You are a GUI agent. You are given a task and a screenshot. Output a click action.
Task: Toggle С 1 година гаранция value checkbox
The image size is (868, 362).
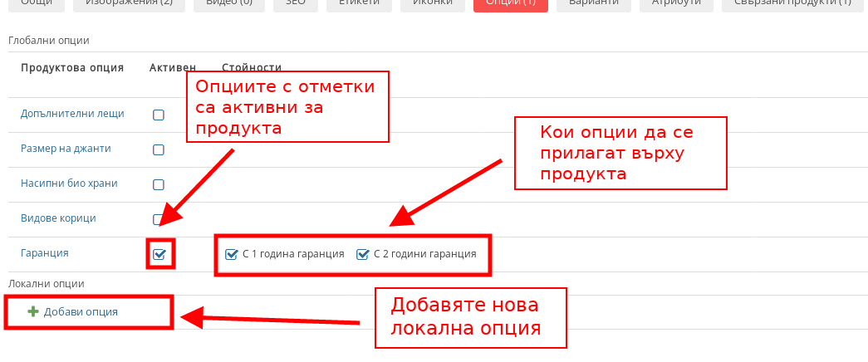click(x=232, y=255)
